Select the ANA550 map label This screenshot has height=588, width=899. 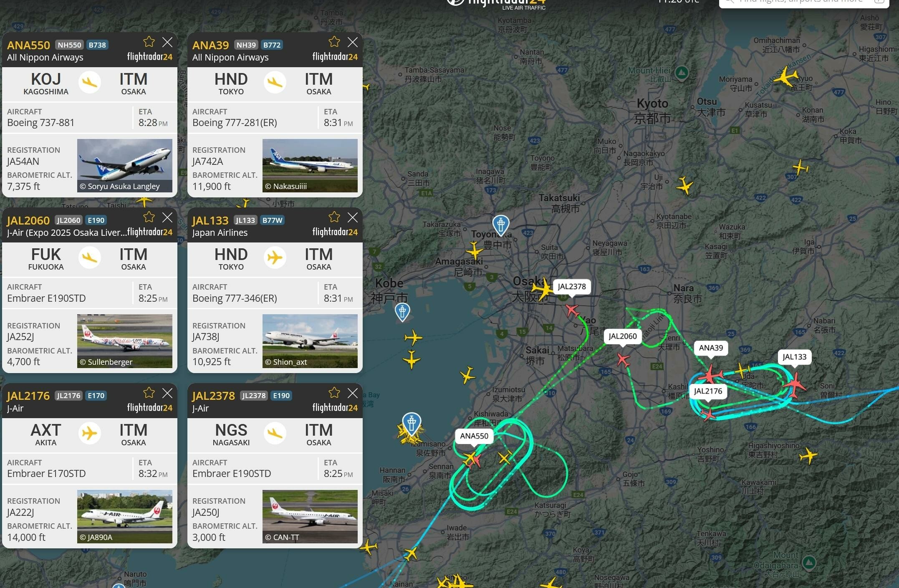point(474,436)
